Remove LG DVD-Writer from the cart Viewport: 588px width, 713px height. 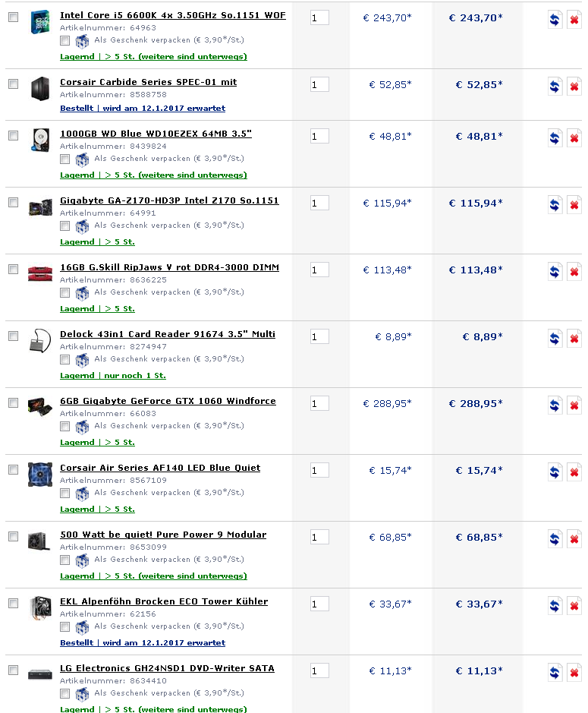574,673
